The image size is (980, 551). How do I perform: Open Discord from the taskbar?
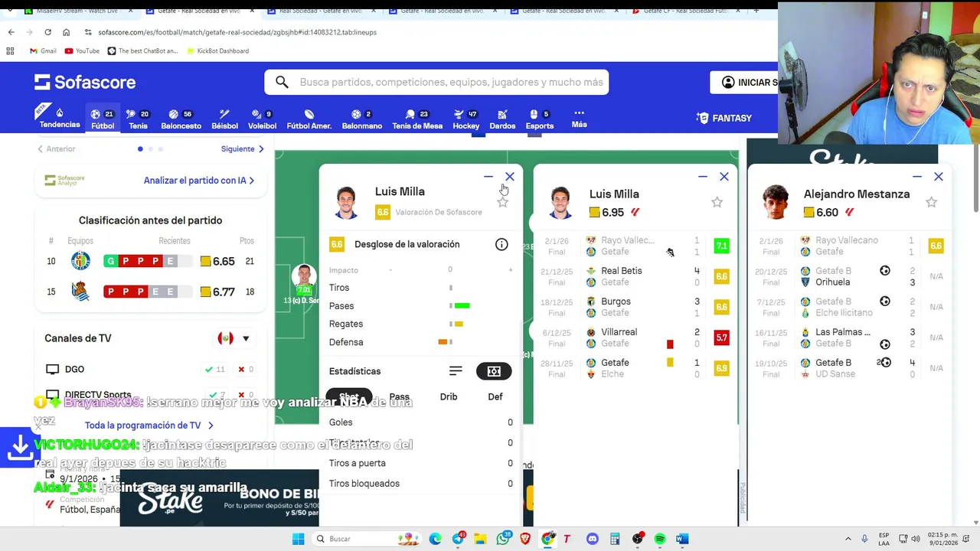[592, 539]
